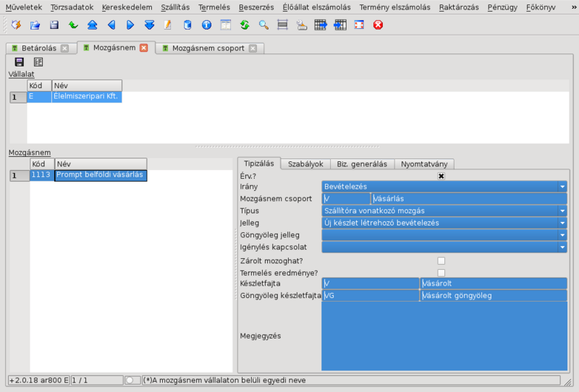
Task: Expand the Típus dropdown list
Action: pos(562,211)
